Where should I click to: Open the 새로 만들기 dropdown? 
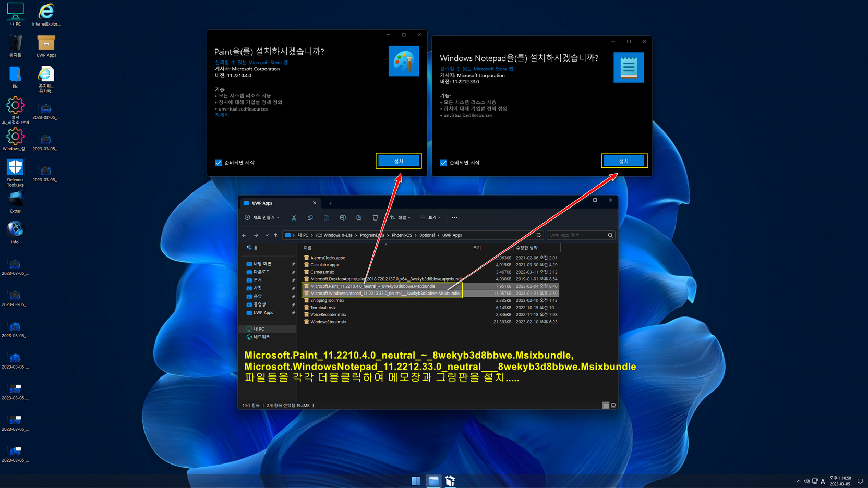[262, 217]
